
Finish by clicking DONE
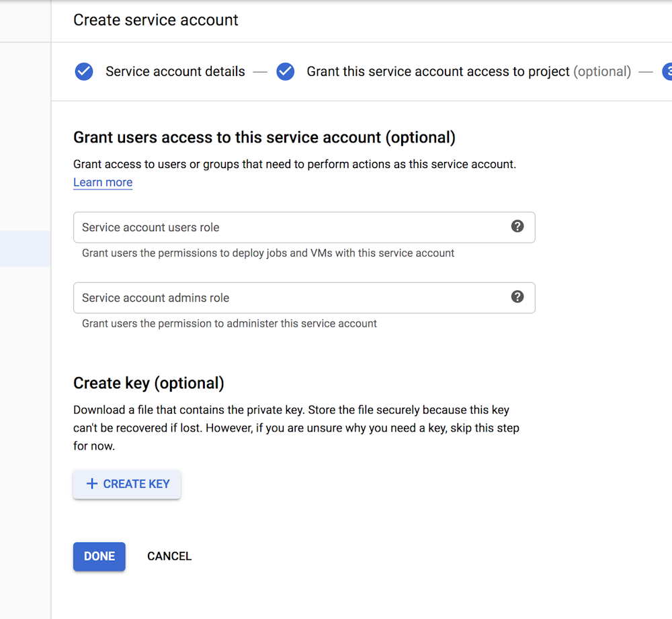click(99, 556)
